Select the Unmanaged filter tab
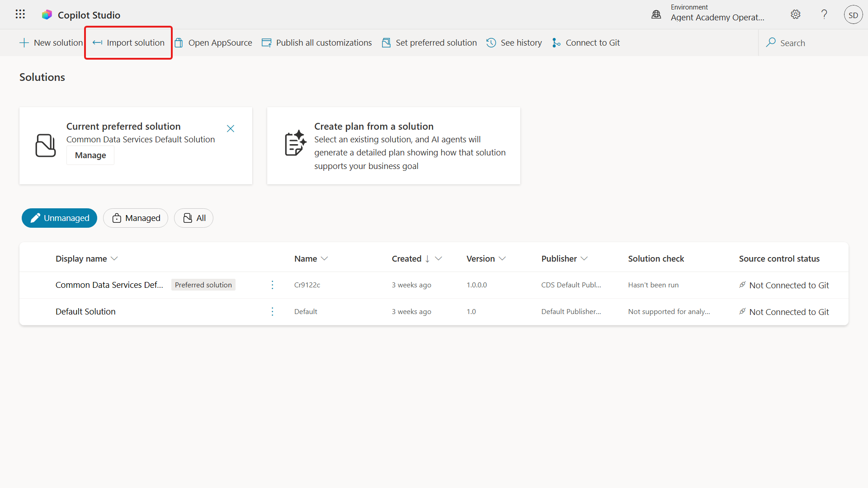 (x=59, y=218)
